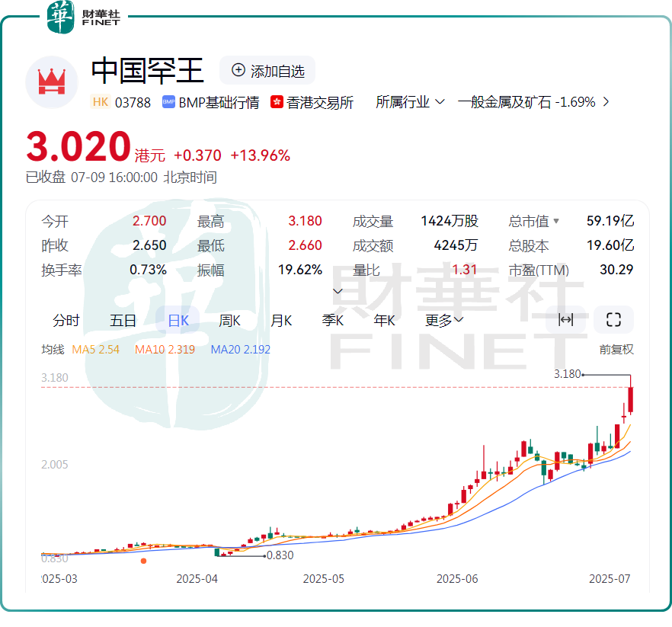Click the MA10 2.319 indicator label
The image size is (672, 627).
point(165,350)
